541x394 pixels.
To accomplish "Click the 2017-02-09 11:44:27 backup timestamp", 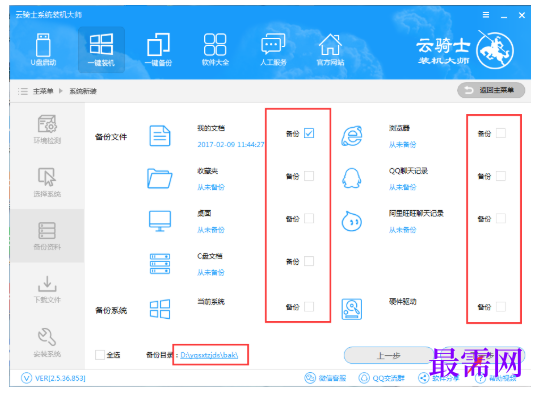I will [231, 144].
